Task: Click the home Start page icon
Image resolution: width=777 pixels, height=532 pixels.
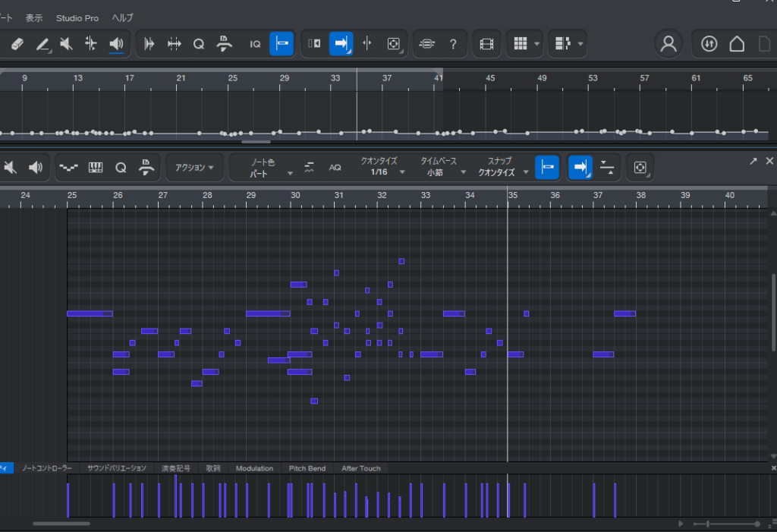Action: (x=737, y=44)
